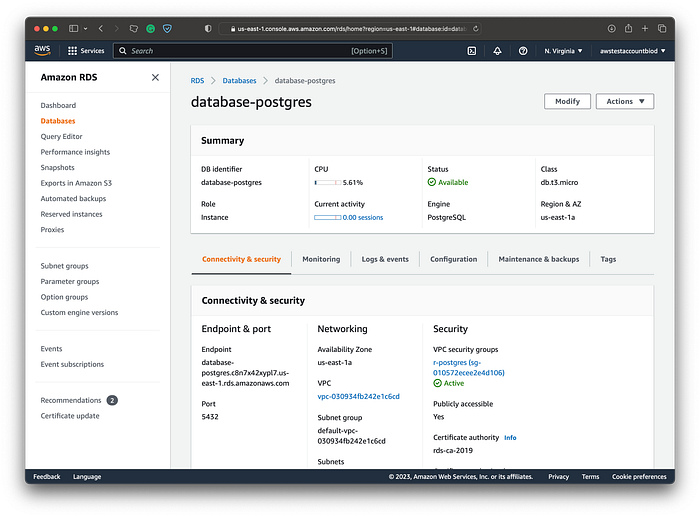Click the privacy report half-shield icon
Image resolution: width=700 pixels, height=517 pixels.
click(x=208, y=29)
